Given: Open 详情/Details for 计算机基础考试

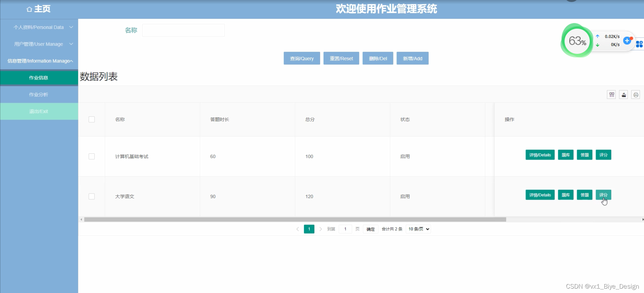Looking at the screenshot, I should point(540,155).
